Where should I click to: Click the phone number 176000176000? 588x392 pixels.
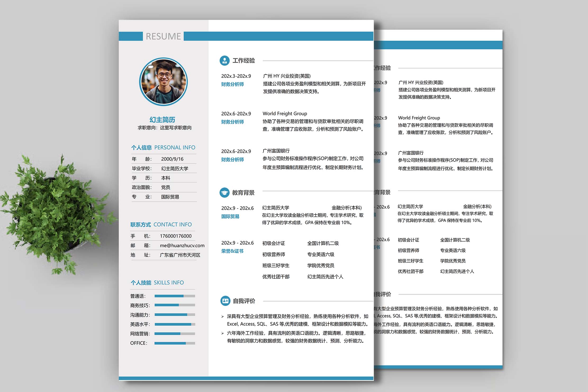pyautogui.click(x=175, y=236)
